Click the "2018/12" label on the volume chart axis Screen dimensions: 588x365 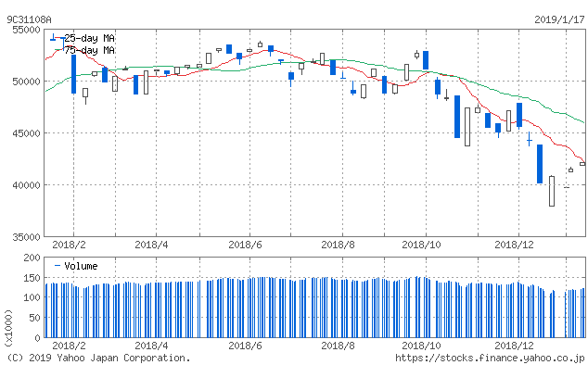tap(514, 346)
